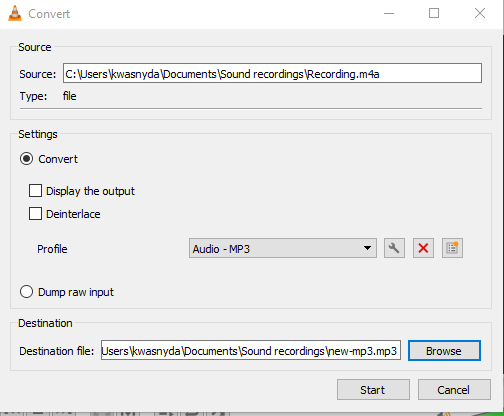Click the 'Type:' label
504x416 pixels.
point(33,96)
